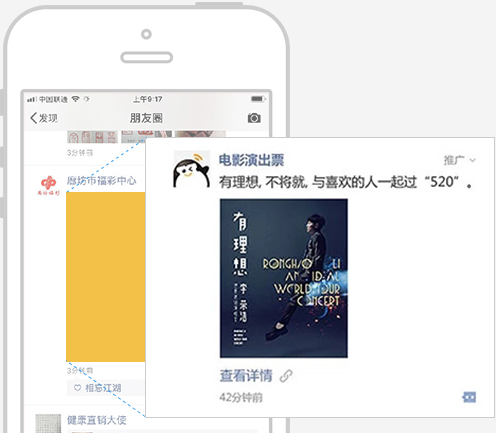Viewport: 496px width, 433px height.
Task: Tap the 朋友圈 title in header
Action: tap(146, 118)
